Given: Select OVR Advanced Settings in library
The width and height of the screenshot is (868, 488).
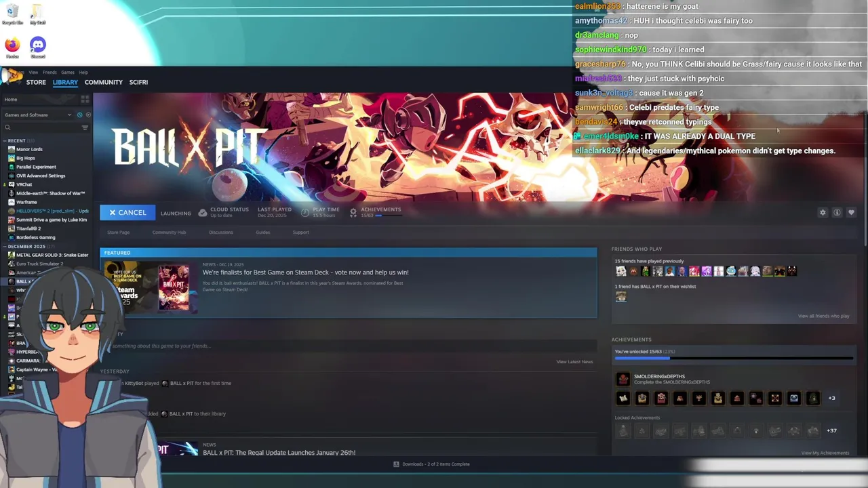Looking at the screenshot, I should tap(41, 176).
